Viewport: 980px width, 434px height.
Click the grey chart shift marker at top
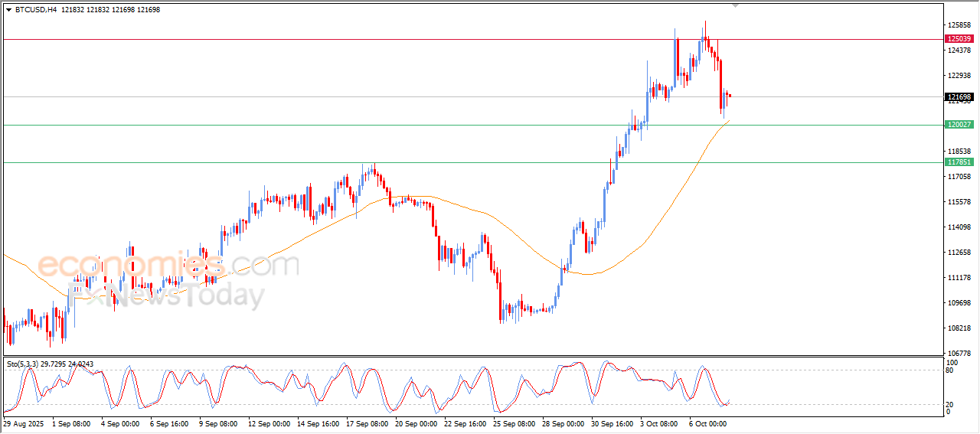click(736, 5)
